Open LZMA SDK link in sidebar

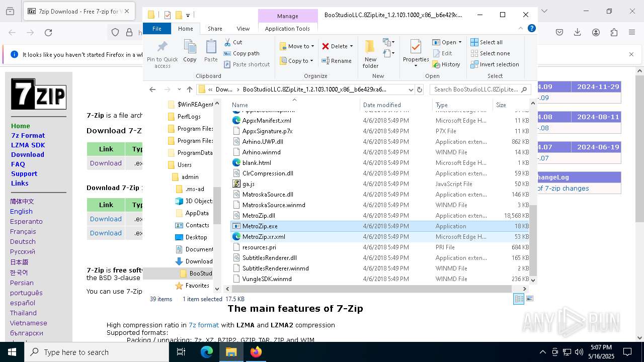click(x=28, y=145)
